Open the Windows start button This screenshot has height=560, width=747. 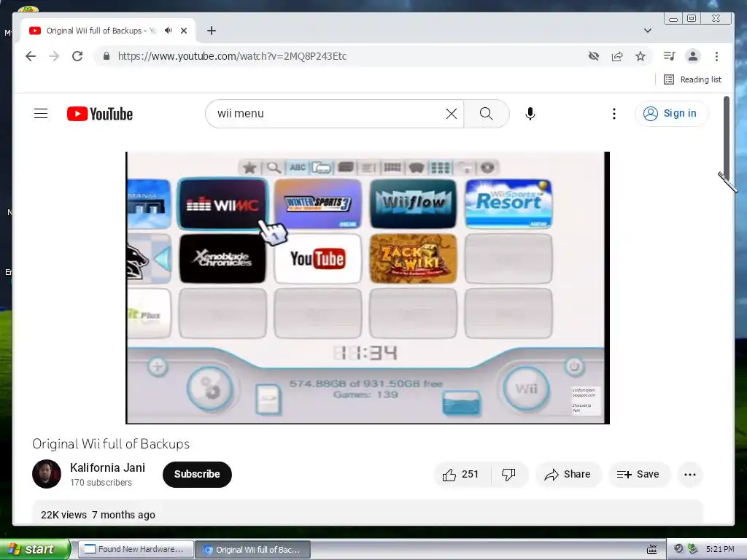tap(34, 549)
